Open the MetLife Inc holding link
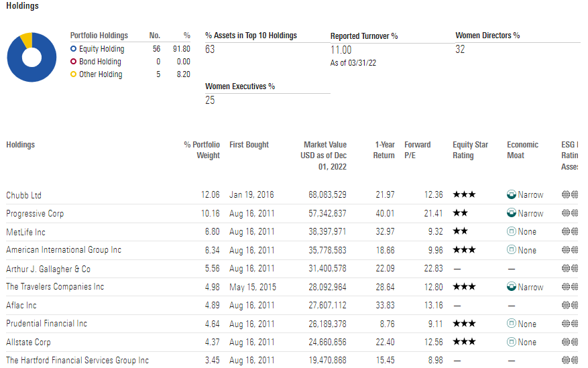Viewport: 588px width, 368px height. [25, 232]
